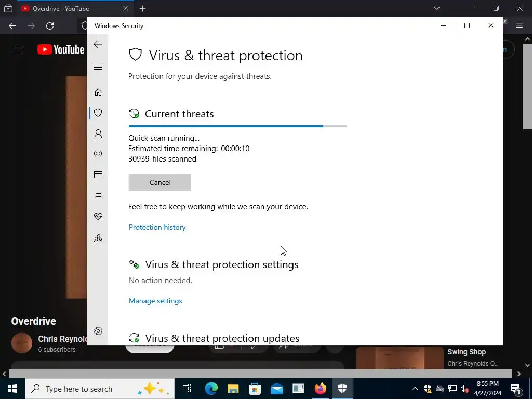
Task: Open the Manage settings link
Action: click(155, 301)
